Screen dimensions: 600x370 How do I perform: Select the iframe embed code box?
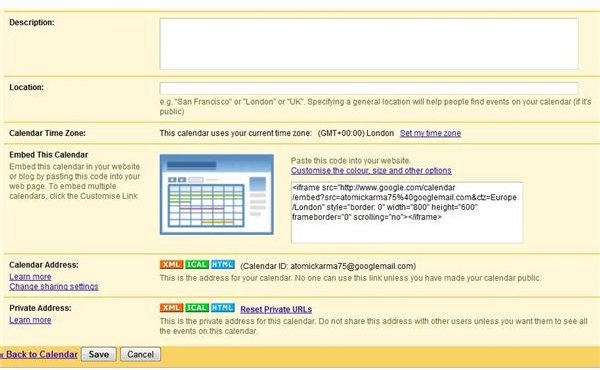[x=407, y=212]
